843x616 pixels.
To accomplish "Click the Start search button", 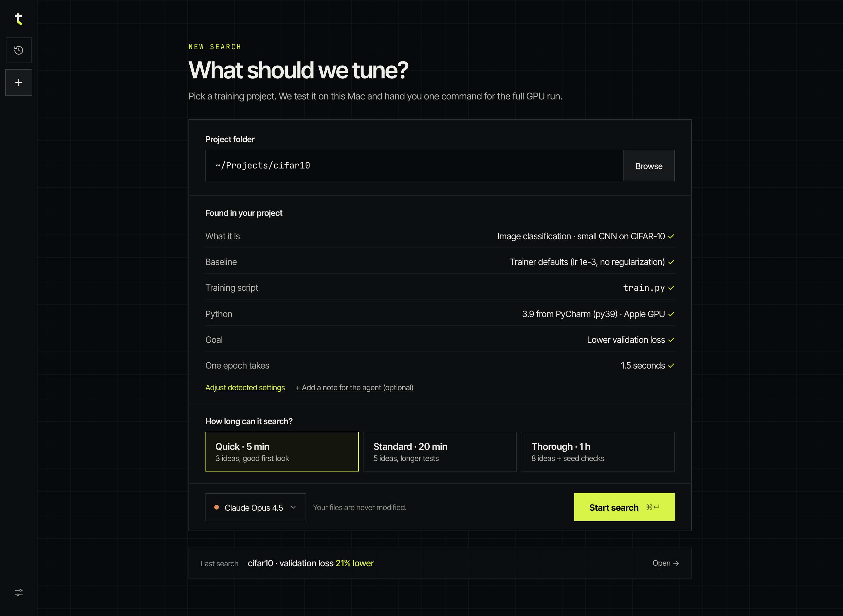I will pos(624,507).
